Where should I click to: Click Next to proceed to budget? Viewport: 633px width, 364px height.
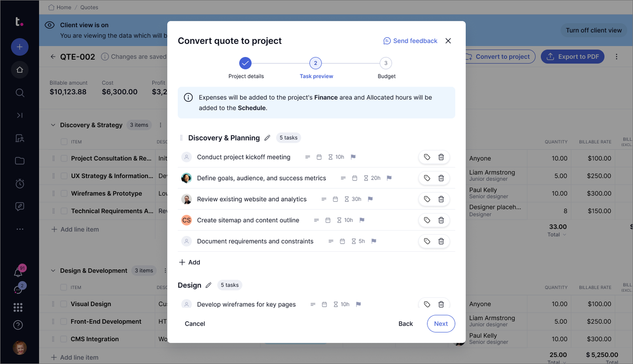441,324
